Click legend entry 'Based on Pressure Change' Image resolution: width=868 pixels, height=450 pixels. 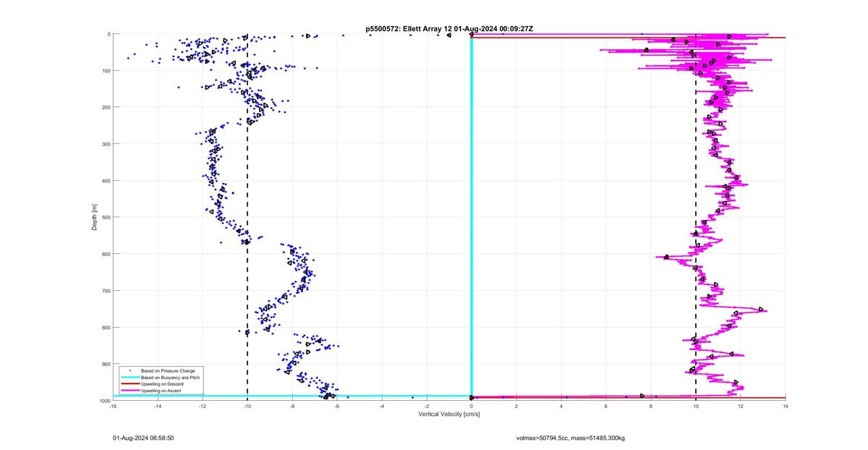pos(168,371)
